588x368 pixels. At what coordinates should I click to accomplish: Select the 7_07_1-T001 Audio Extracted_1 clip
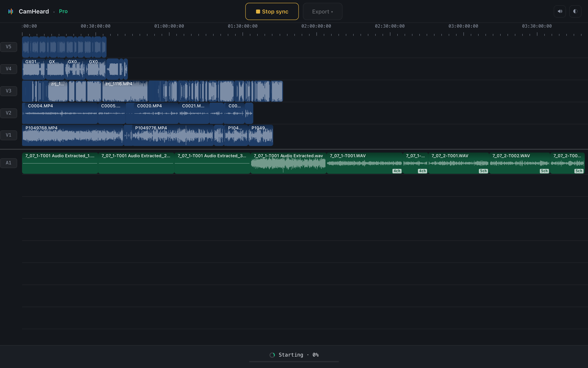point(60,163)
